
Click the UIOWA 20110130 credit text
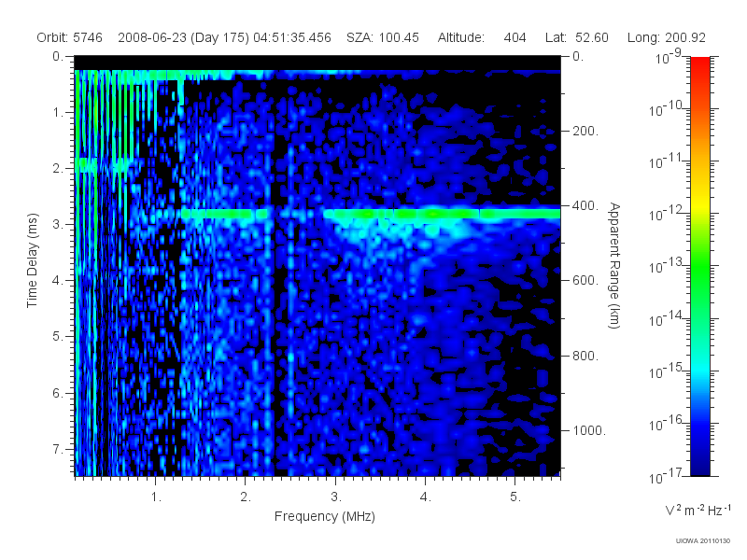703,541
